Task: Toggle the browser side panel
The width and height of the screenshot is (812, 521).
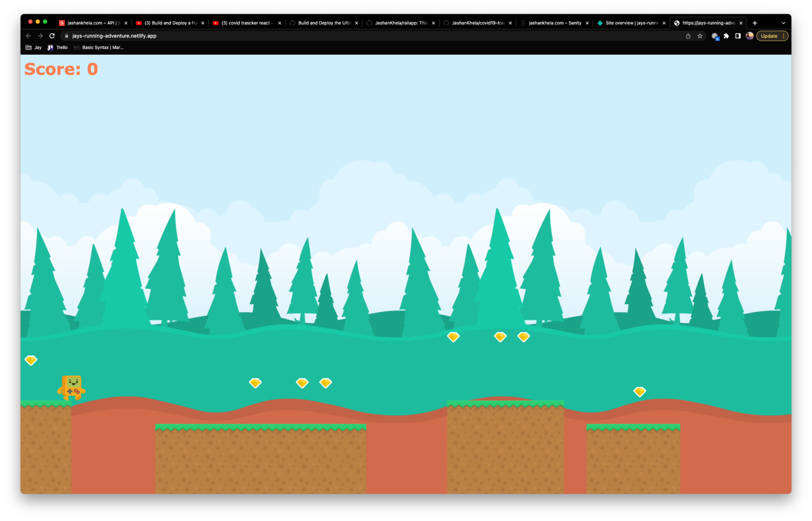Action: [x=738, y=36]
